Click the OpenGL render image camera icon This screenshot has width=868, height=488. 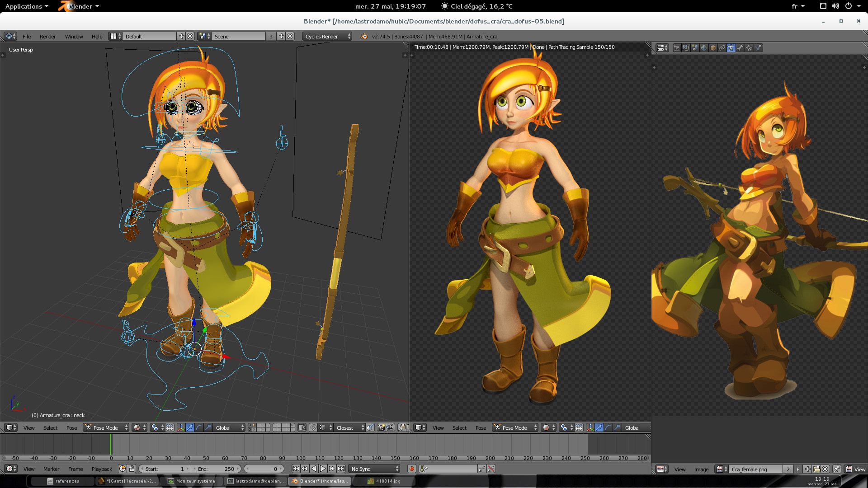381,427
